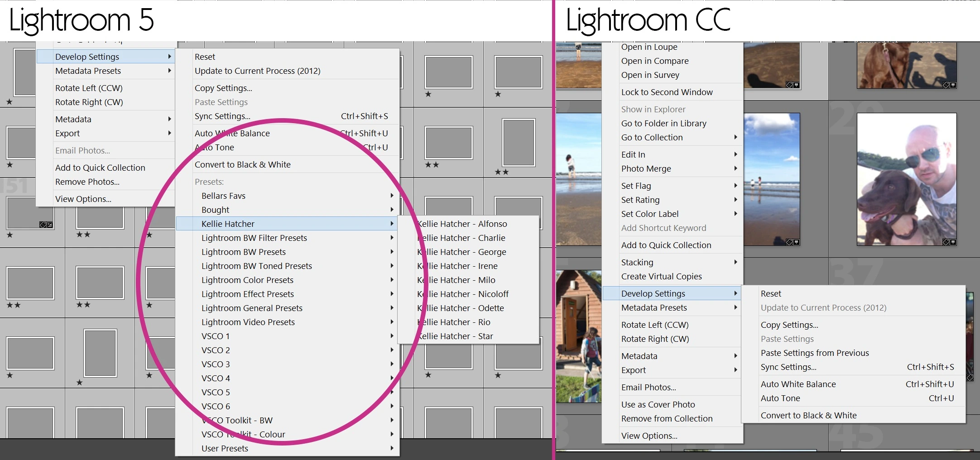
Task: Expand Lightroom Video Presets folder
Action: point(288,322)
